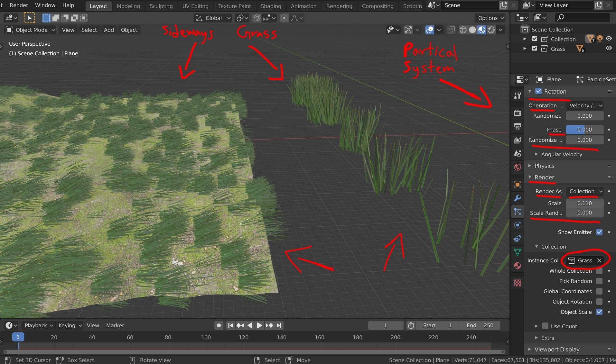
Task: Uncheck the Rotation panel checkbox
Action: coord(538,91)
